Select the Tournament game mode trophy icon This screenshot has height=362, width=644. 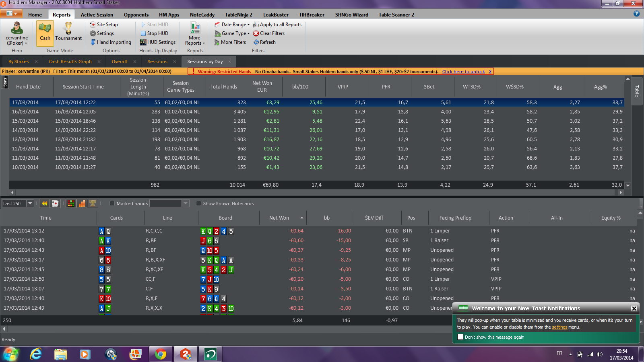tap(68, 32)
